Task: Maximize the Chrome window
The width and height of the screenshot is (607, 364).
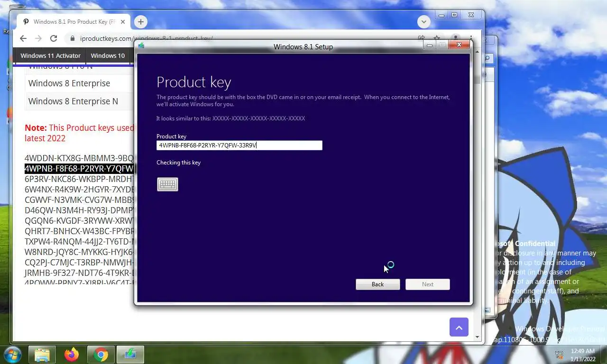Action: coord(454,15)
